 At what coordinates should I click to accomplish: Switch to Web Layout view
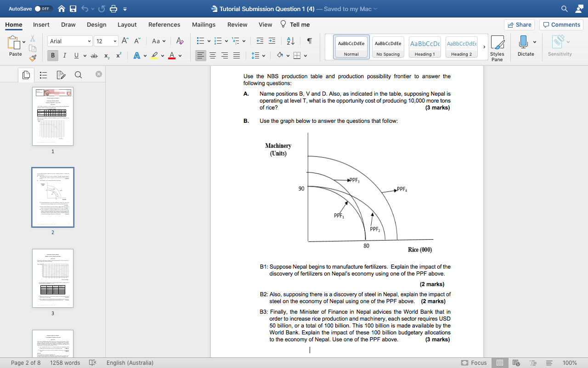tap(515, 363)
